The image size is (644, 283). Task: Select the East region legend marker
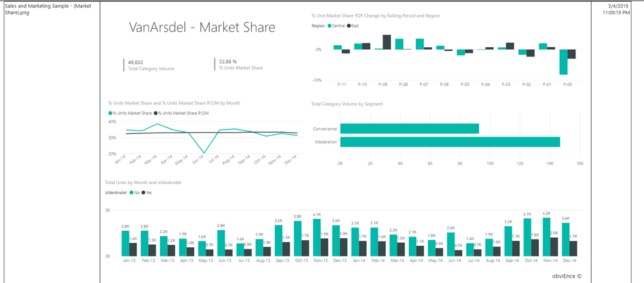(x=348, y=26)
